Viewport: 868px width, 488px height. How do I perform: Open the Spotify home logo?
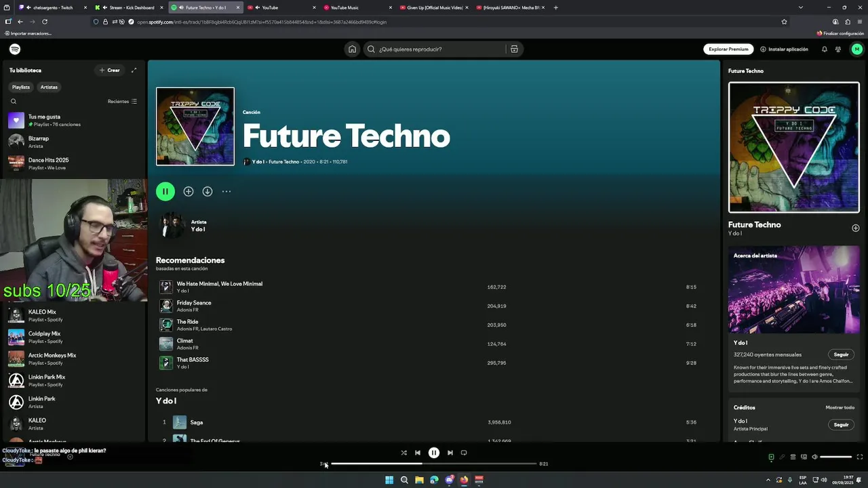(15, 49)
